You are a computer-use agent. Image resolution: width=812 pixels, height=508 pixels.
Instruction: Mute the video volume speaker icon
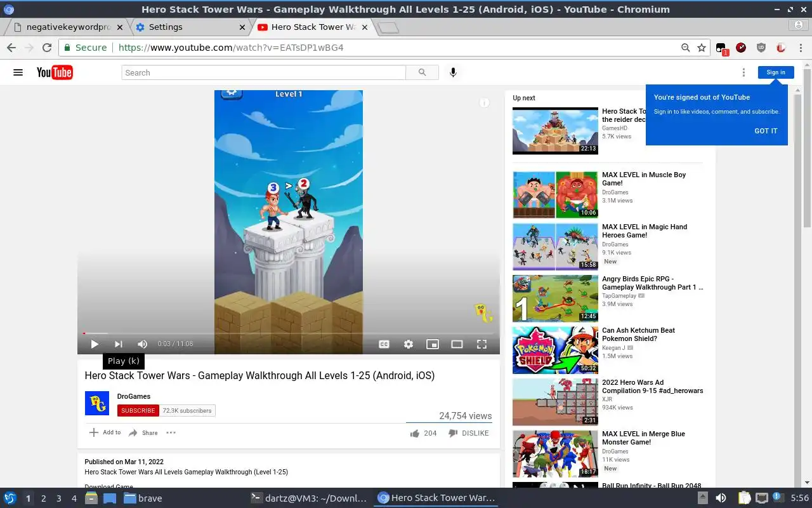(142, 344)
